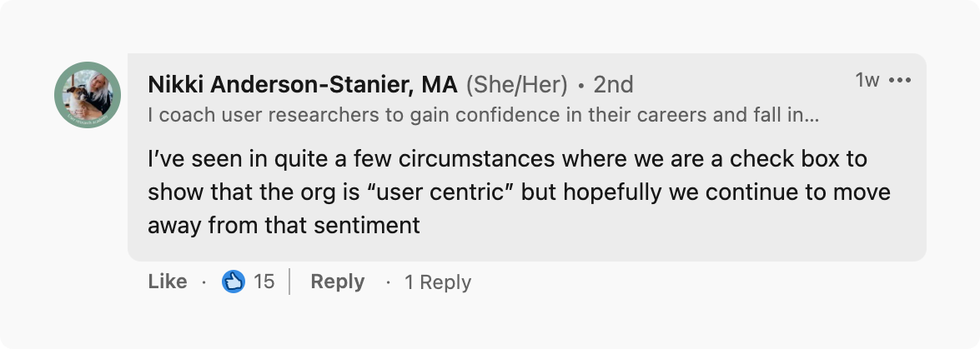The height and width of the screenshot is (349, 980).
Task: Open the three-dot comment options menu
Action: click(900, 81)
